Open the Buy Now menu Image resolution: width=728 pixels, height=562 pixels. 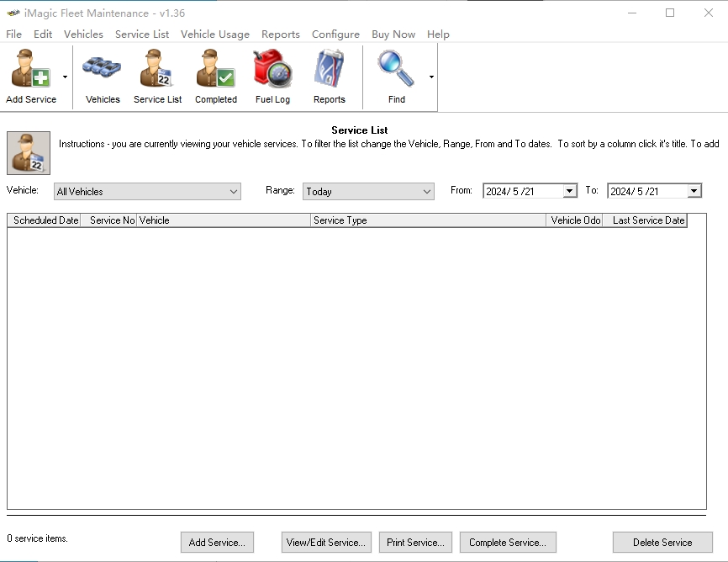[x=393, y=34]
